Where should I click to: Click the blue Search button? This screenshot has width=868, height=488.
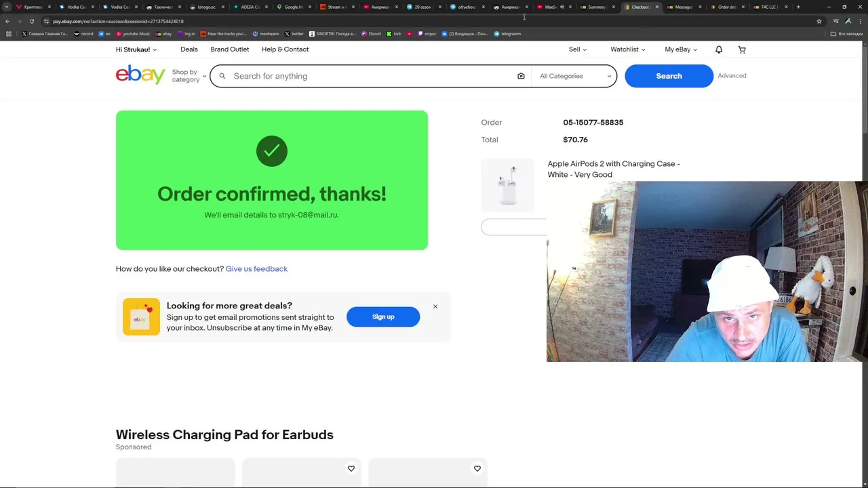click(669, 76)
